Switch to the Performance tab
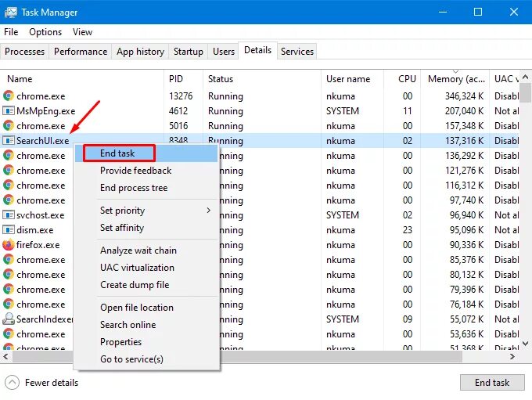Screen dimensions: 532x400 click(81, 52)
